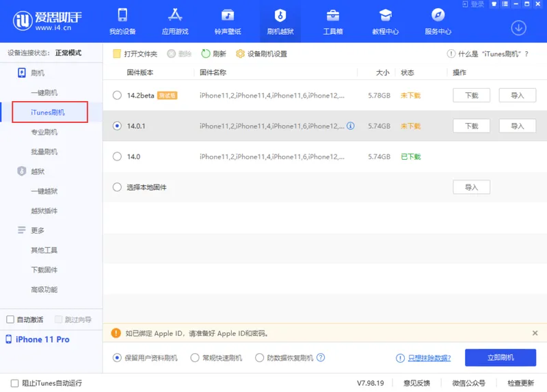Viewport: 547px width, 392px height.
Task: Open 专业刷机 in the sidebar
Action: [x=44, y=132]
